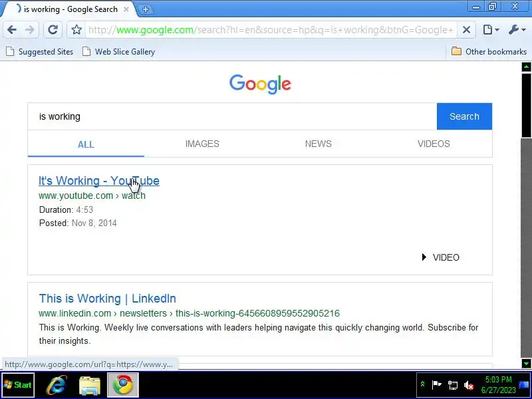532x399 pixels.
Task: Launch Internet Explorer from the taskbar
Action: 57,385
